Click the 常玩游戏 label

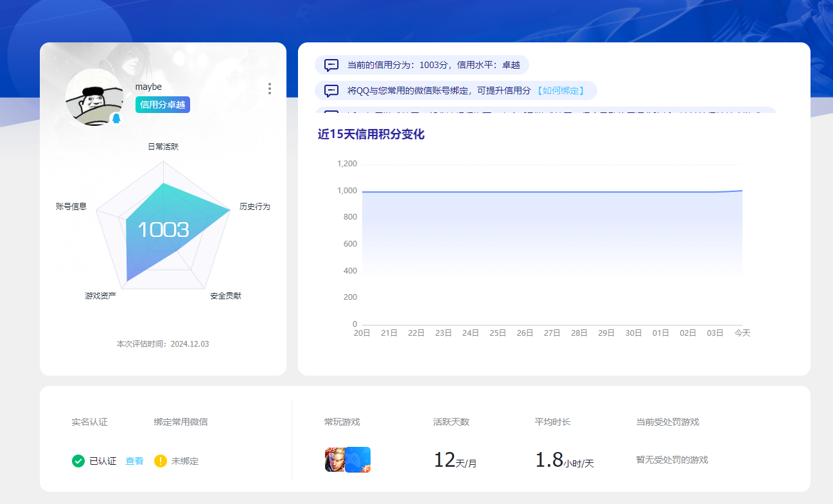point(342,422)
